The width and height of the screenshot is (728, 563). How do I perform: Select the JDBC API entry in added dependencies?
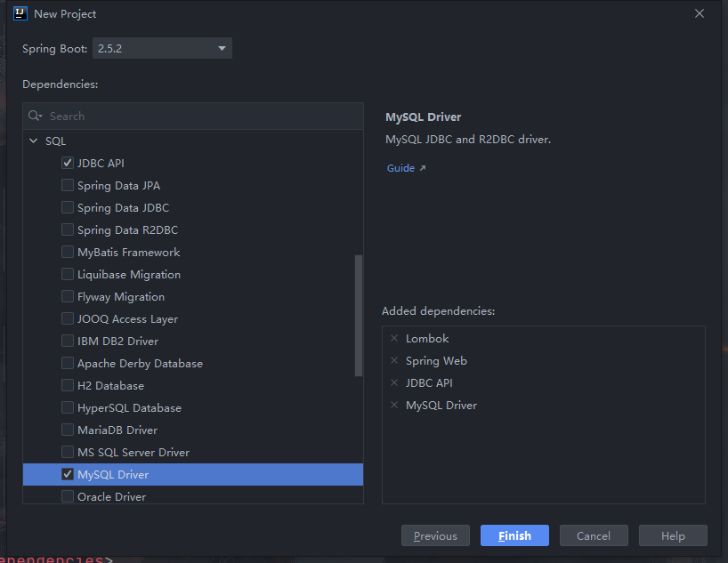[429, 383]
